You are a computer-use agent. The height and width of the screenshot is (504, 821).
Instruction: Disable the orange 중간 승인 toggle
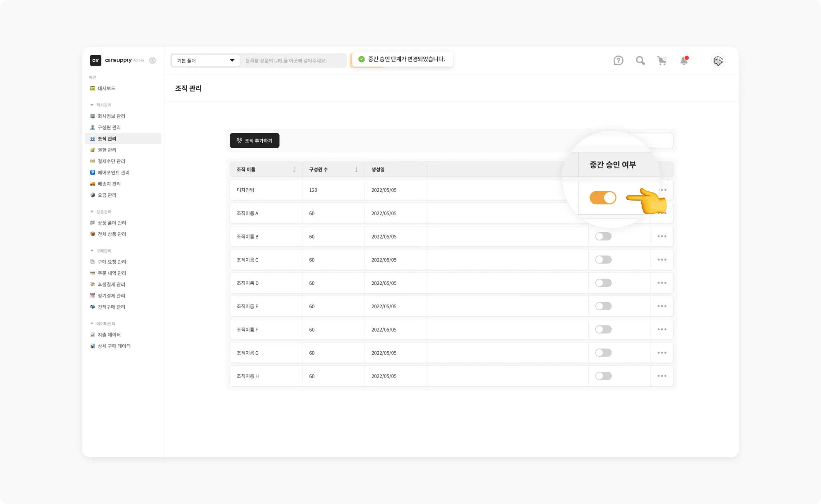(603, 198)
